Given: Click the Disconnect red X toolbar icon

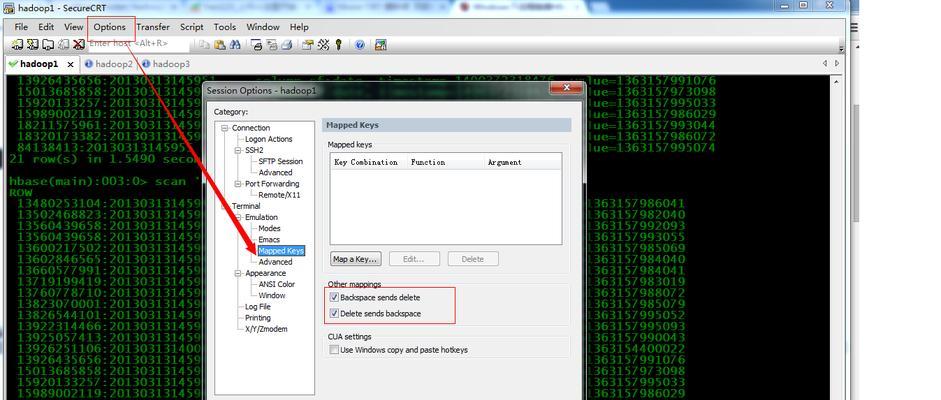Looking at the screenshot, I should pyautogui.click(x=79, y=44).
